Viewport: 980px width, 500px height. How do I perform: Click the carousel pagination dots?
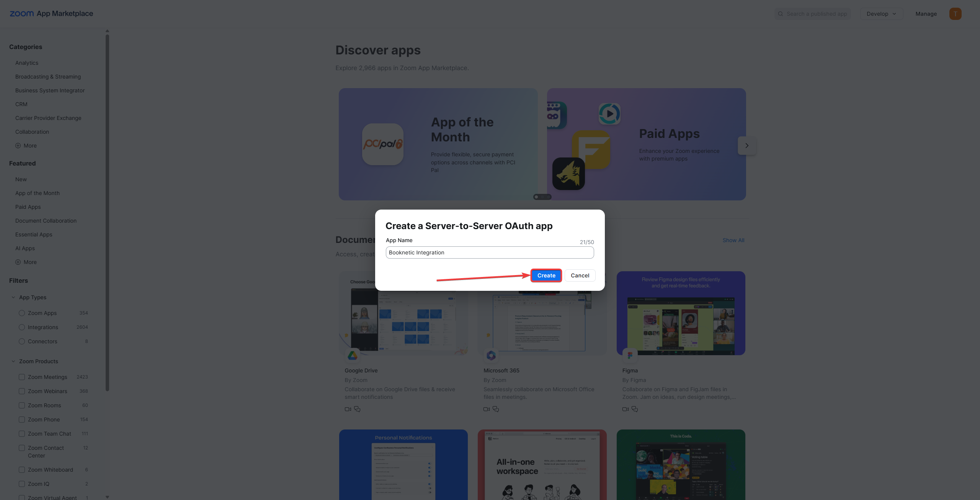click(542, 197)
